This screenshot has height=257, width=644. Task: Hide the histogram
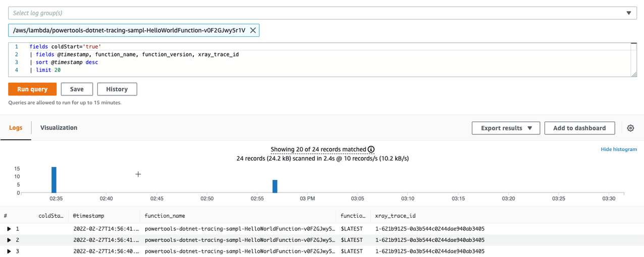tap(618, 150)
